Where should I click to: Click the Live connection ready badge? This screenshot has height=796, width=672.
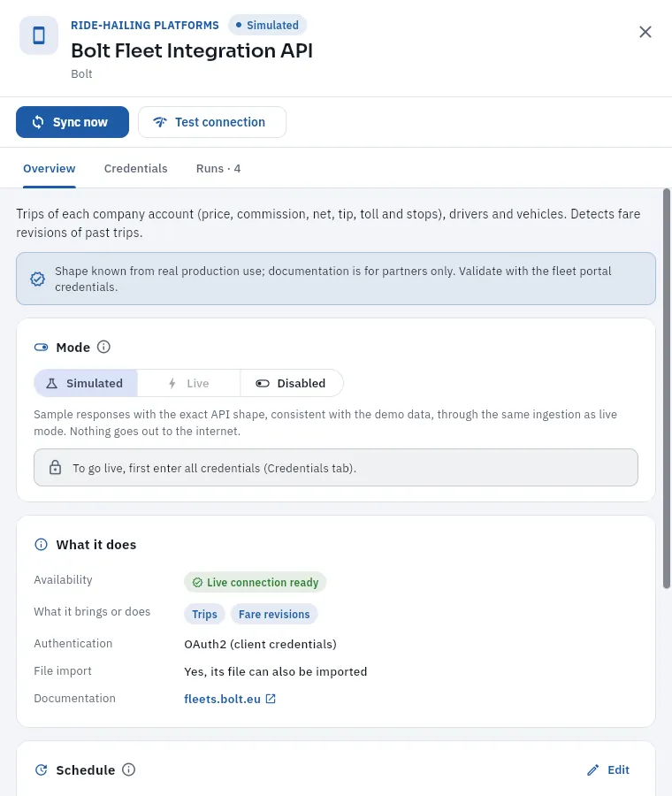click(x=256, y=582)
